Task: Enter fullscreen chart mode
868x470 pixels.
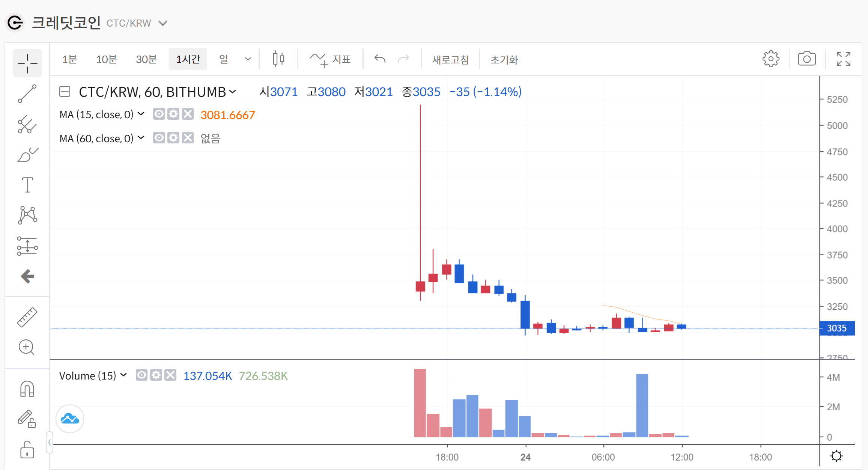Action: 843,59
